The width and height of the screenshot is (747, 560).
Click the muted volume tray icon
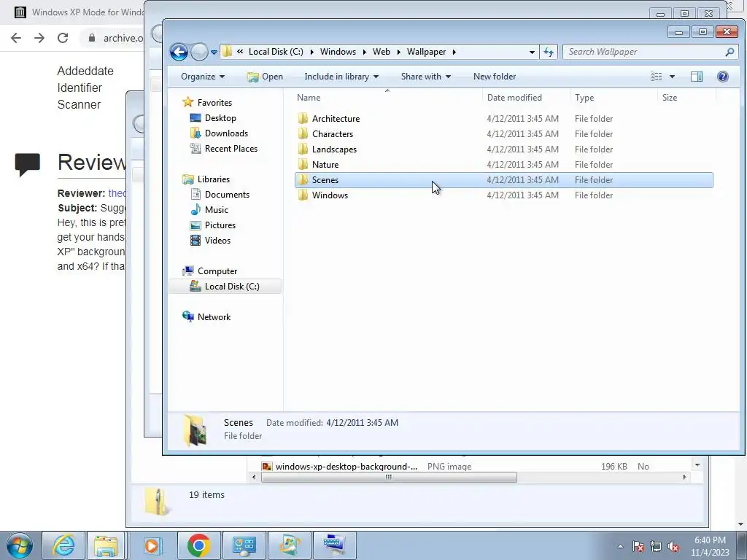coord(673,547)
